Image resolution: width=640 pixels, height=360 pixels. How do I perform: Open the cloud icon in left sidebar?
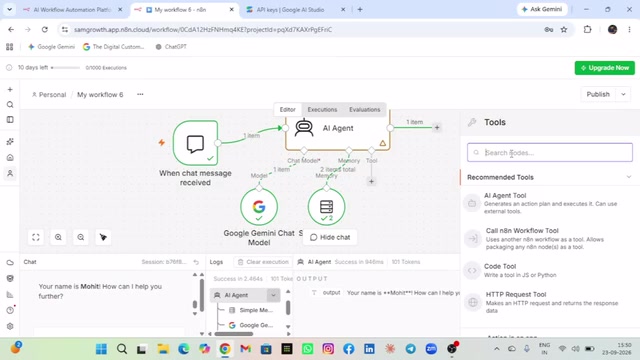[10, 262]
